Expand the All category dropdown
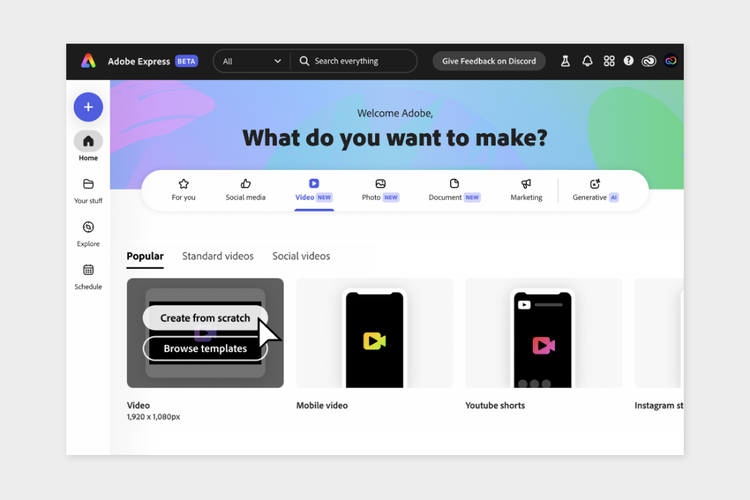The image size is (750, 500). (252, 61)
